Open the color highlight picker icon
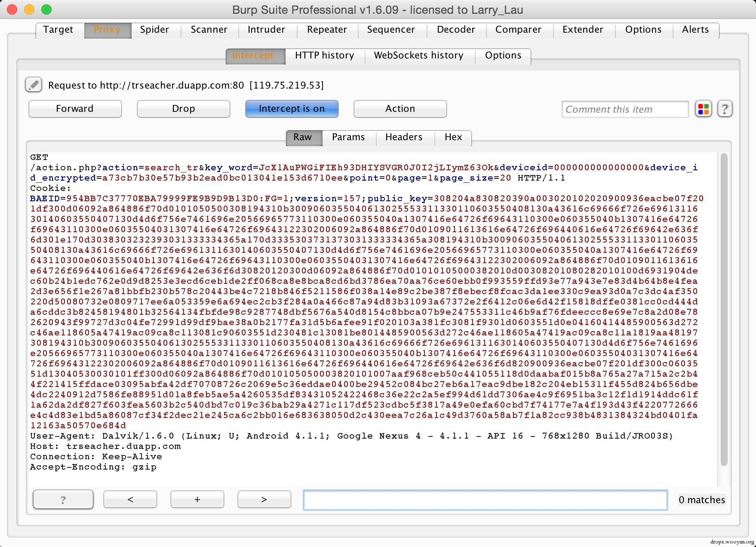756x547 pixels. (704, 109)
